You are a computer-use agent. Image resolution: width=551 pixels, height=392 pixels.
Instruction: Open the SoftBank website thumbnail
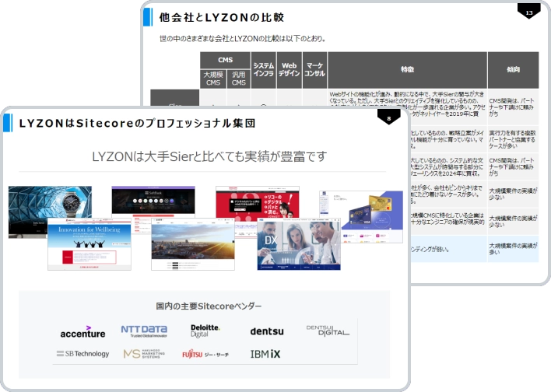tap(153, 201)
